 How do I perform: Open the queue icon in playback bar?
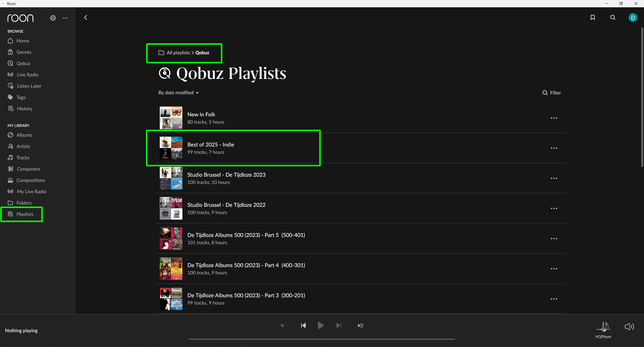(360, 326)
